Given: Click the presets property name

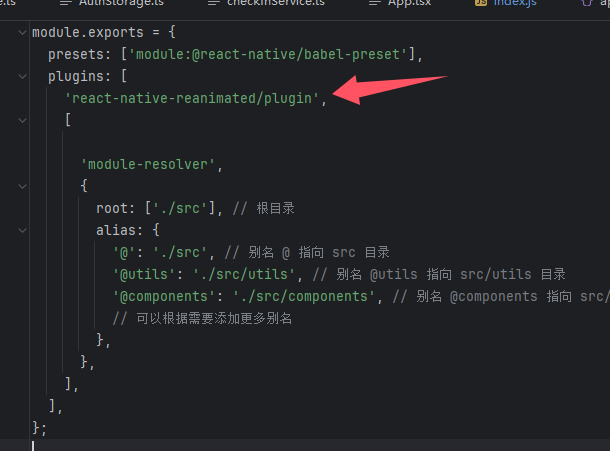Looking at the screenshot, I should tap(76, 54).
